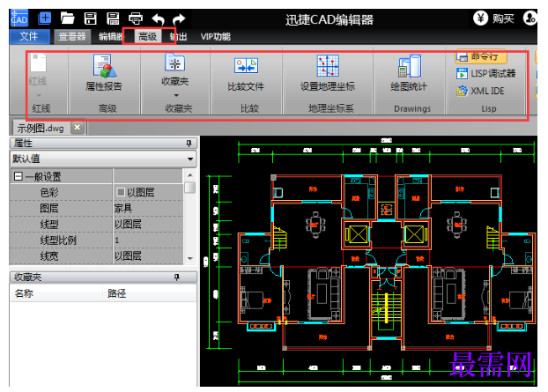The height and width of the screenshot is (392, 548).
Task: Open the 属性报告 tool
Action: point(104,72)
